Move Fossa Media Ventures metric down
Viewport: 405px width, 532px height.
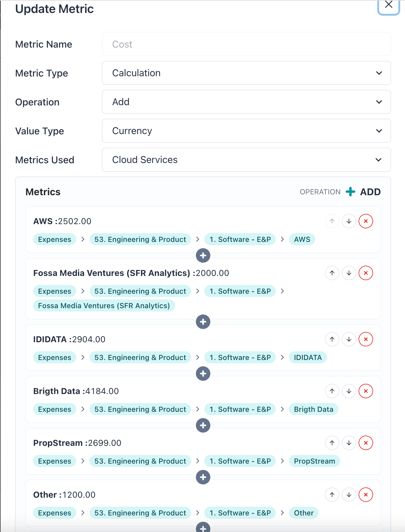[x=349, y=273]
